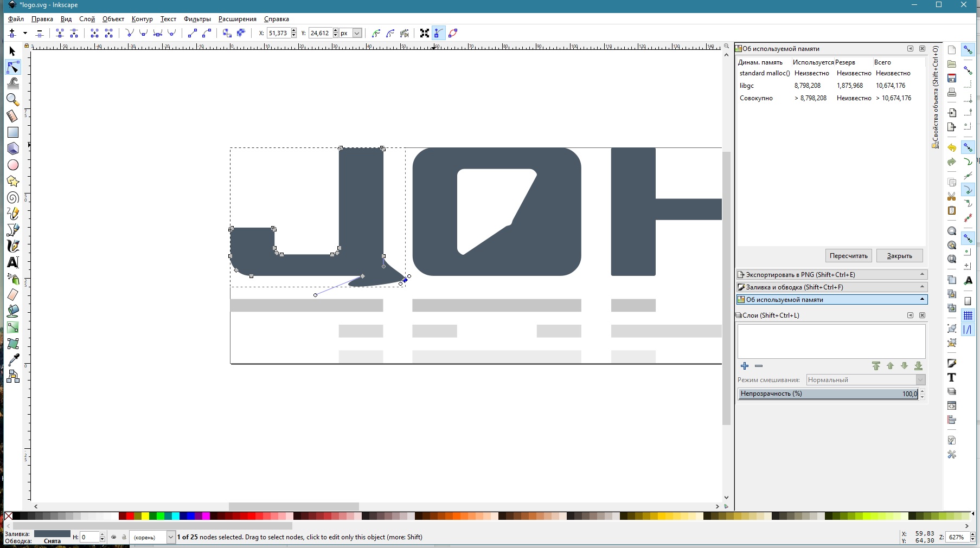Click the Закрыть button
980x548 pixels.
tap(899, 256)
